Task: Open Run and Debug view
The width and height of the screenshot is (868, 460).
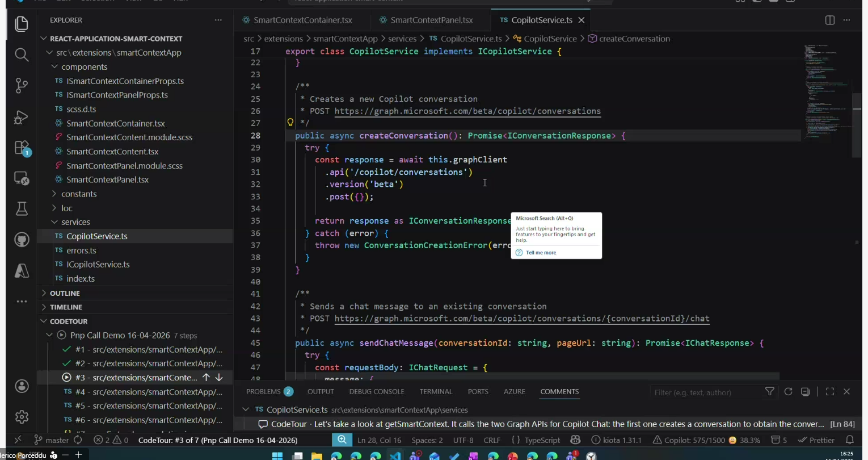Action: (x=22, y=117)
